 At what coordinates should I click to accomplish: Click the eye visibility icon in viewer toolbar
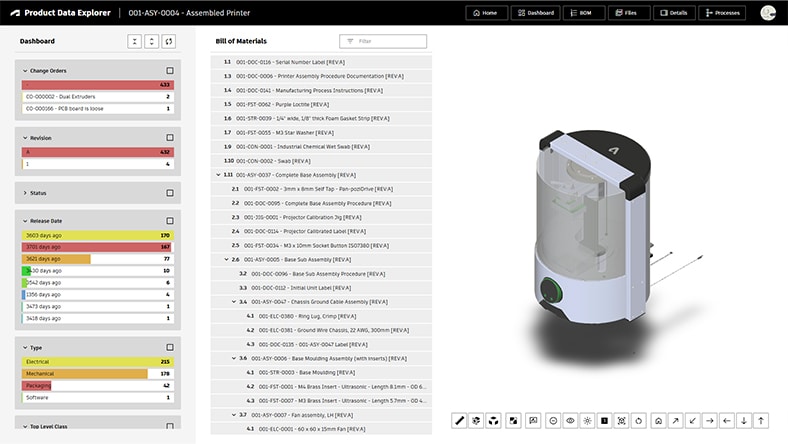[570, 421]
